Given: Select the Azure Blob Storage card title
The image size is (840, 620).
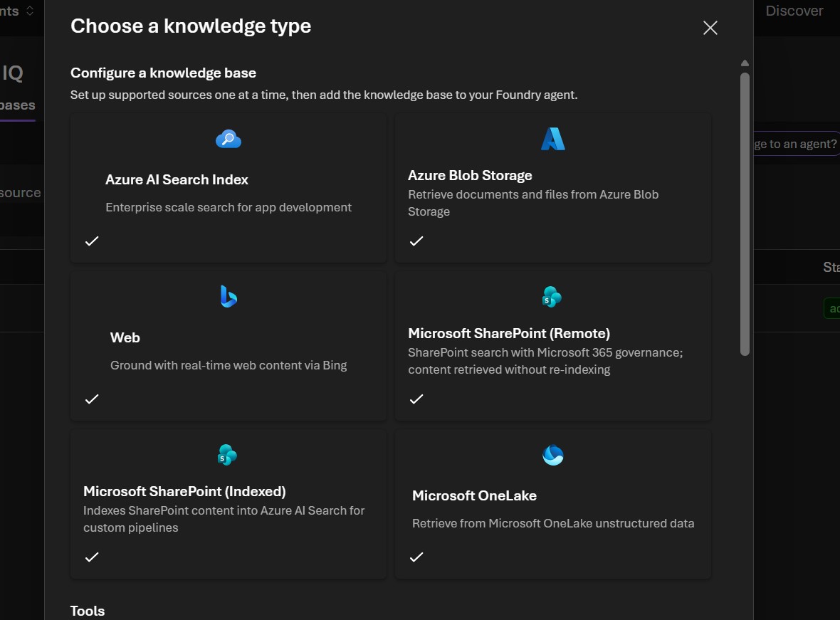Looking at the screenshot, I should coord(470,175).
